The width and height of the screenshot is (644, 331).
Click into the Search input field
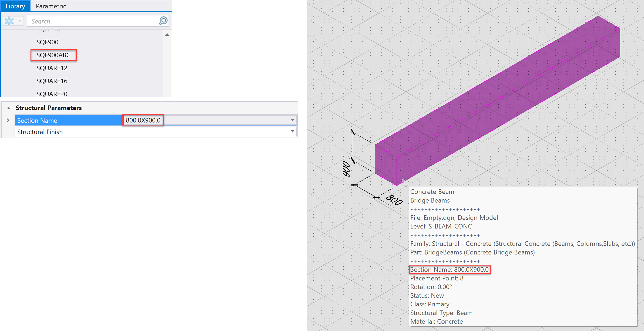click(93, 21)
